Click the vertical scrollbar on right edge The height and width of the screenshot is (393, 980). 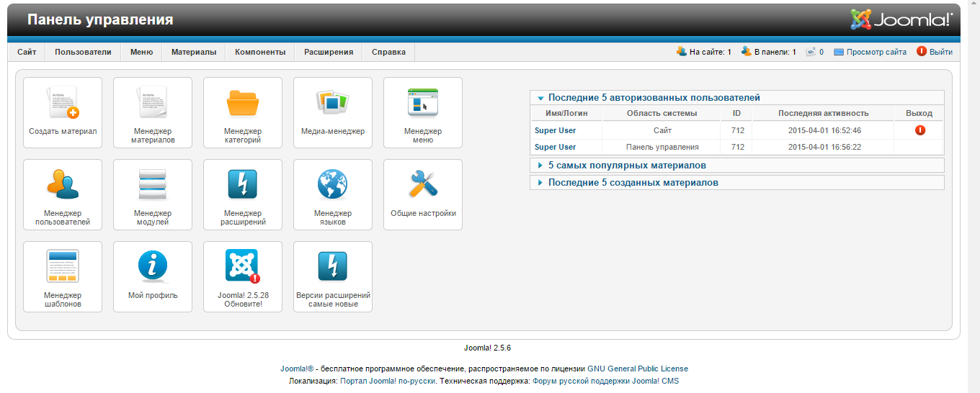click(x=974, y=196)
